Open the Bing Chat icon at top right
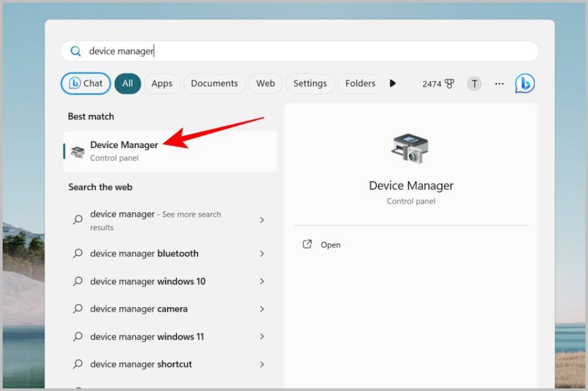 coord(525,83)
